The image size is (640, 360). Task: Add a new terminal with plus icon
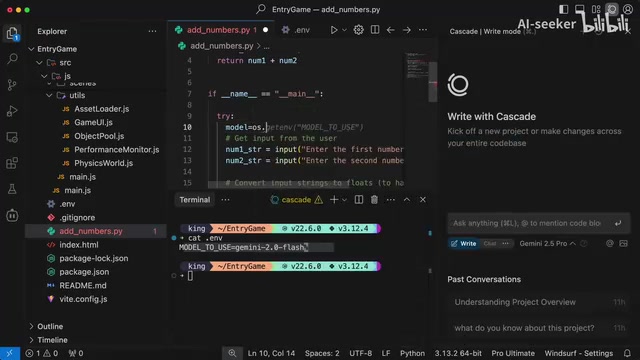(334, 200)
